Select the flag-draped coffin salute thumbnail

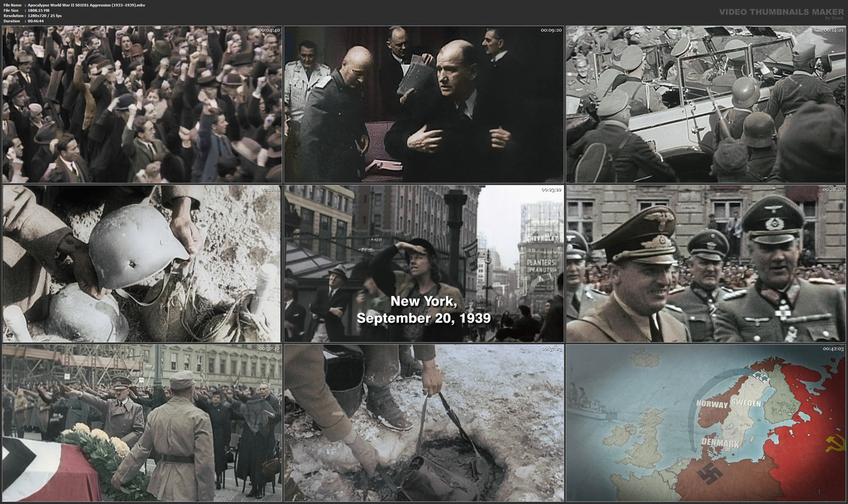[x=142, y=423]
